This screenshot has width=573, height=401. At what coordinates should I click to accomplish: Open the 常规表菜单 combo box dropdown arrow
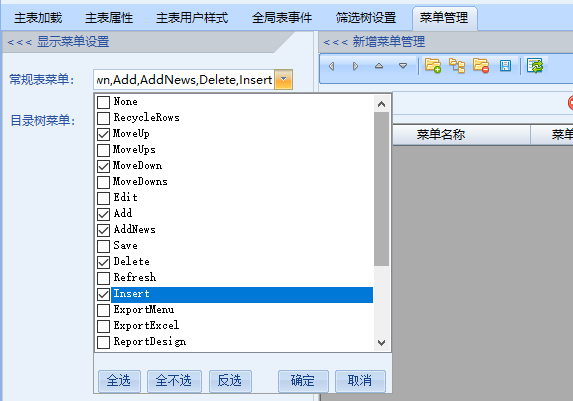click(284, 79)
